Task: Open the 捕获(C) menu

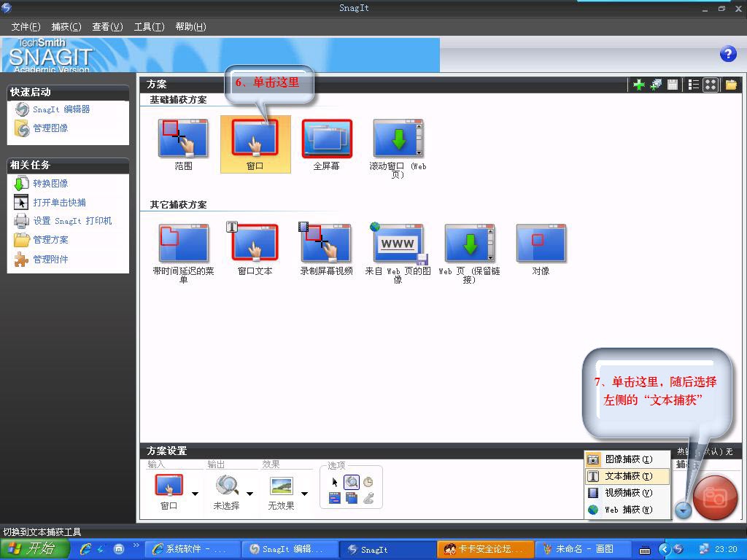Action: tap(66, 27)
